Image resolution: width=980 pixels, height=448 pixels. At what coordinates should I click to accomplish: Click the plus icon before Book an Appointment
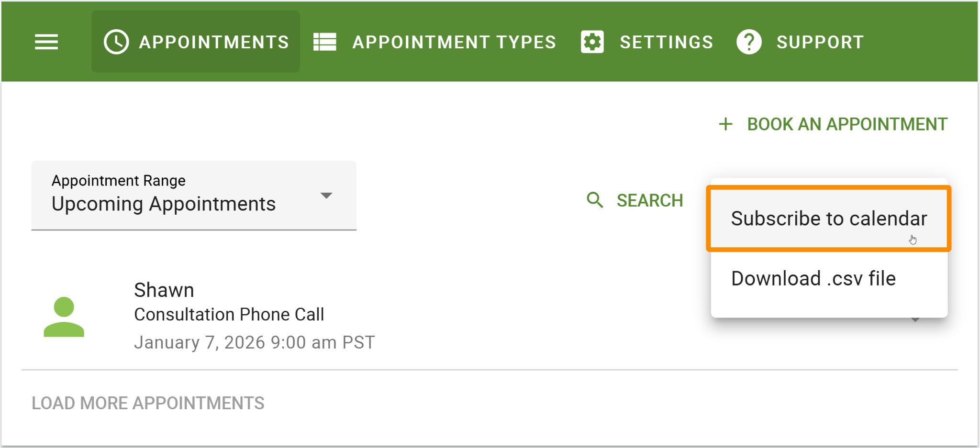point(725,124)
